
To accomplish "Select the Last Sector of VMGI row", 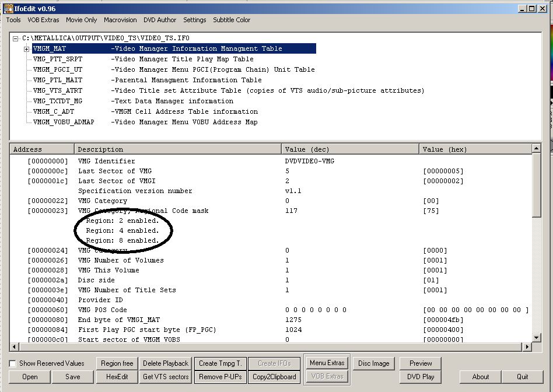I will [271, 181].
